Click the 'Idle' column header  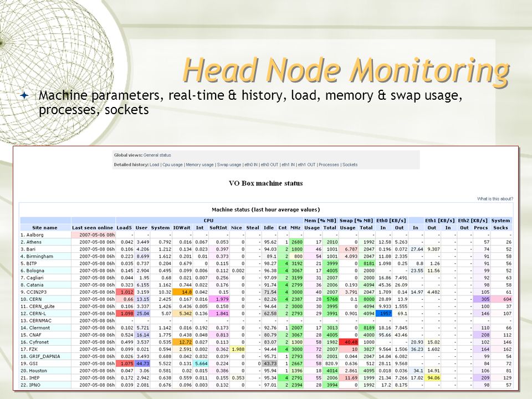click(x=269, y=228)
